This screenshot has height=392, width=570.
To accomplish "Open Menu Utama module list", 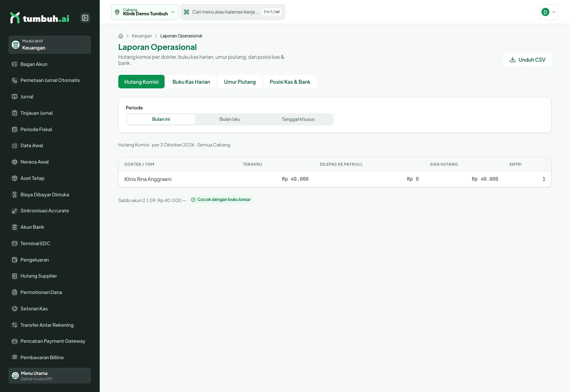I will pyautogui.click(x=50, y=376).
